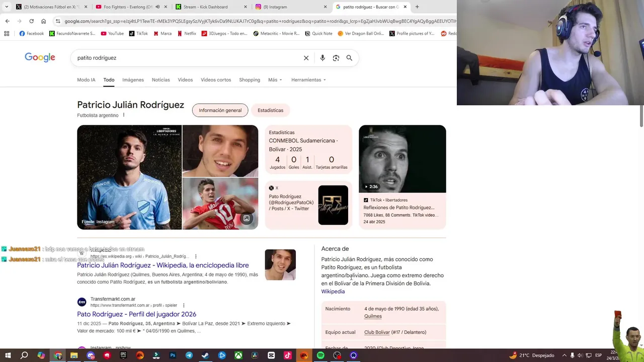The image size is (644, 362).
Task: Start voice search with the microphone icon
Action: 323,58
